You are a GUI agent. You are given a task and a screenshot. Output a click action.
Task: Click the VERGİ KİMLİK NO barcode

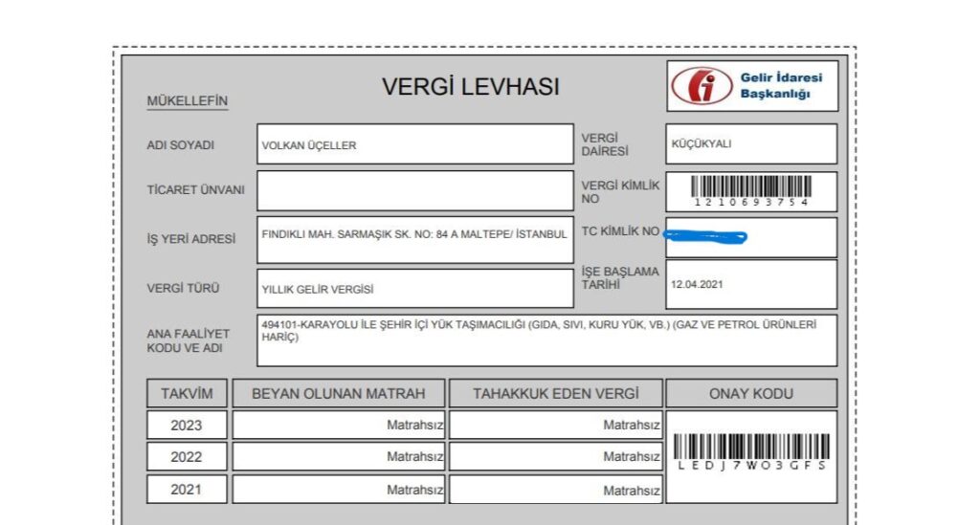click(750, 191)
